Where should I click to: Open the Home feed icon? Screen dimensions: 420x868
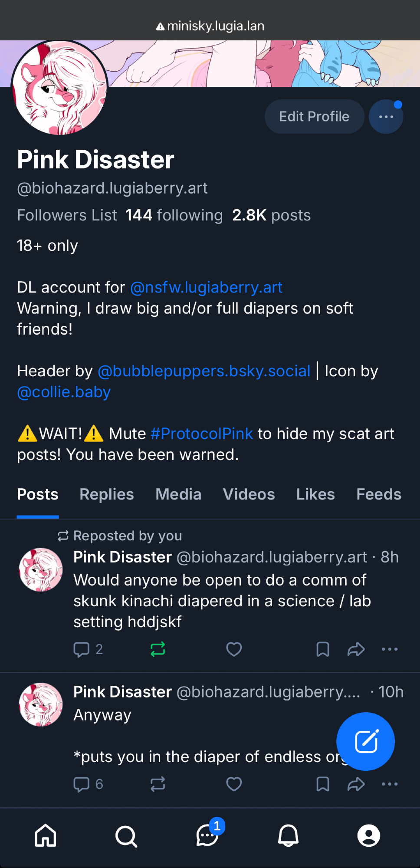click(46, 835)
